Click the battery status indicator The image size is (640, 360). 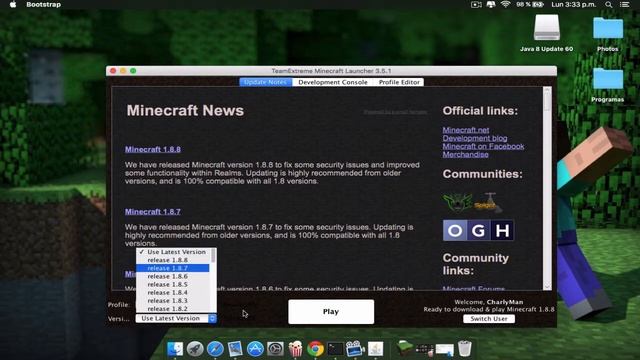point(530,4)
